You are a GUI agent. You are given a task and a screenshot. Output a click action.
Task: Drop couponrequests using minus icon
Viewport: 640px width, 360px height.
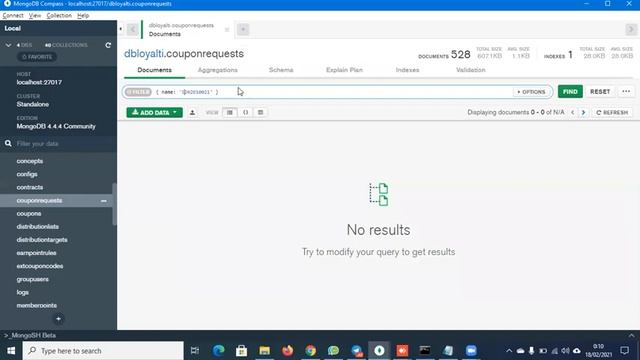pyautogui.click(x=104, y=201)
